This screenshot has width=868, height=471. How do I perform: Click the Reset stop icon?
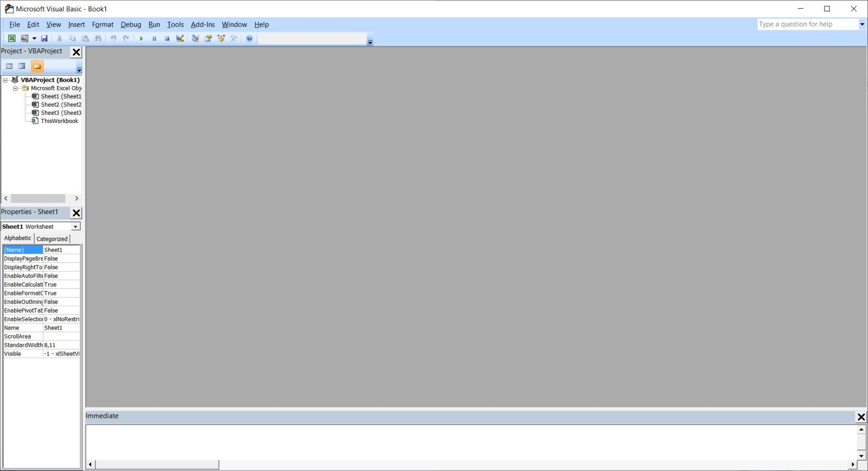click(167, 38)
